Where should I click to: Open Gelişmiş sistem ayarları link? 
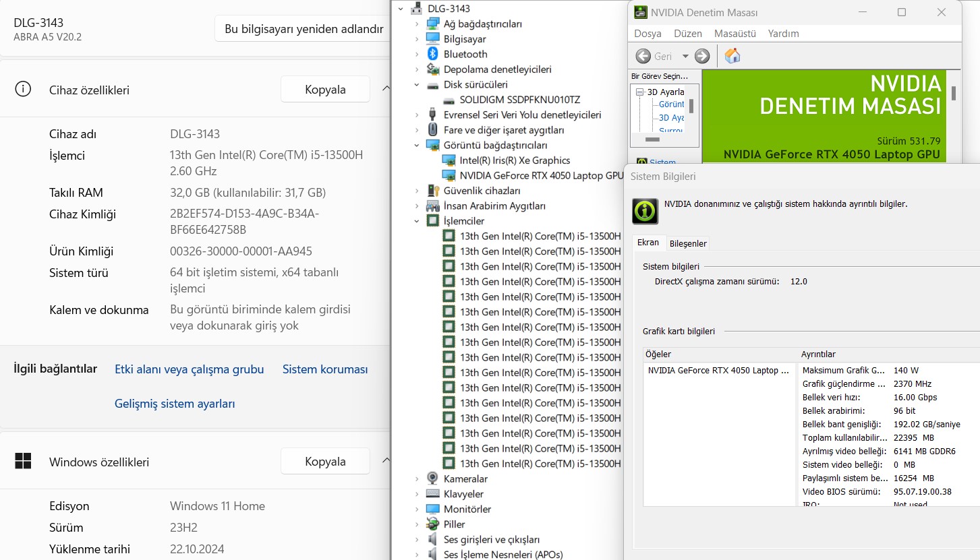click(175, 404)
